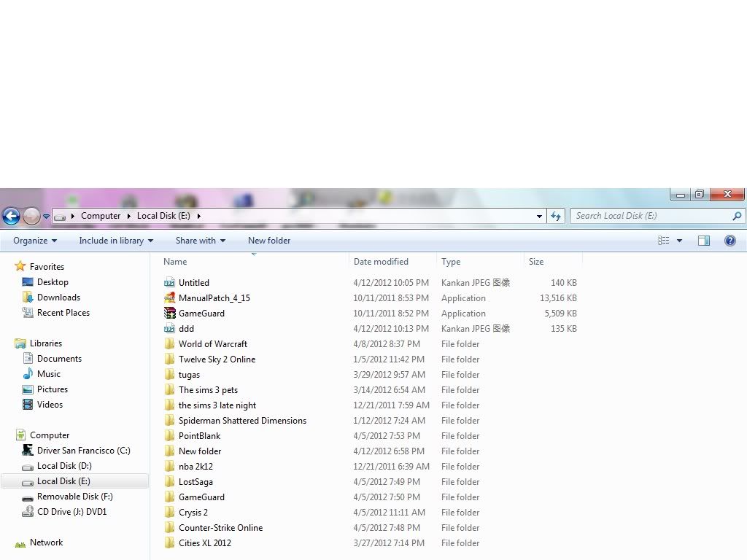Open the More view options dropdown arrow
The image size is (747, 560).
click(x=679, y=241)
